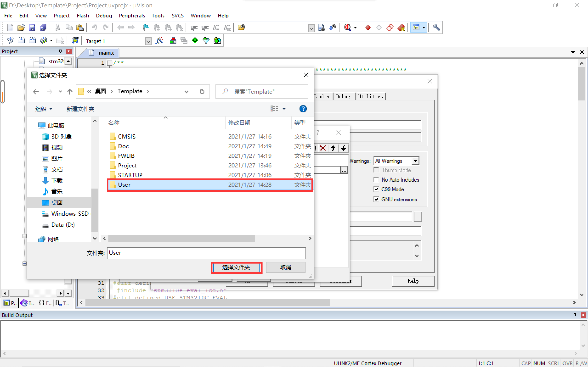Click the 取消 cancel button
Image resolution: width=588 pixels, height=367 pixels.
tap(286, 267)
